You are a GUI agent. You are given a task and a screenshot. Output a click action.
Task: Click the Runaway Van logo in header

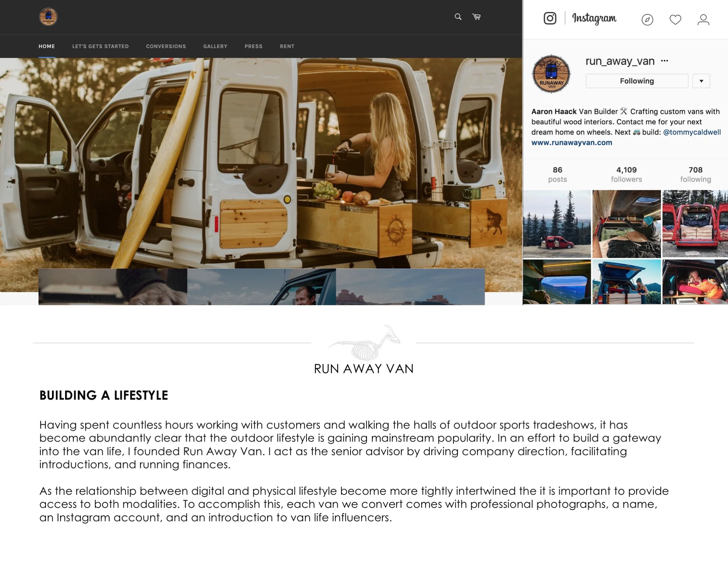pyautogui.click(x=48, y=17)
